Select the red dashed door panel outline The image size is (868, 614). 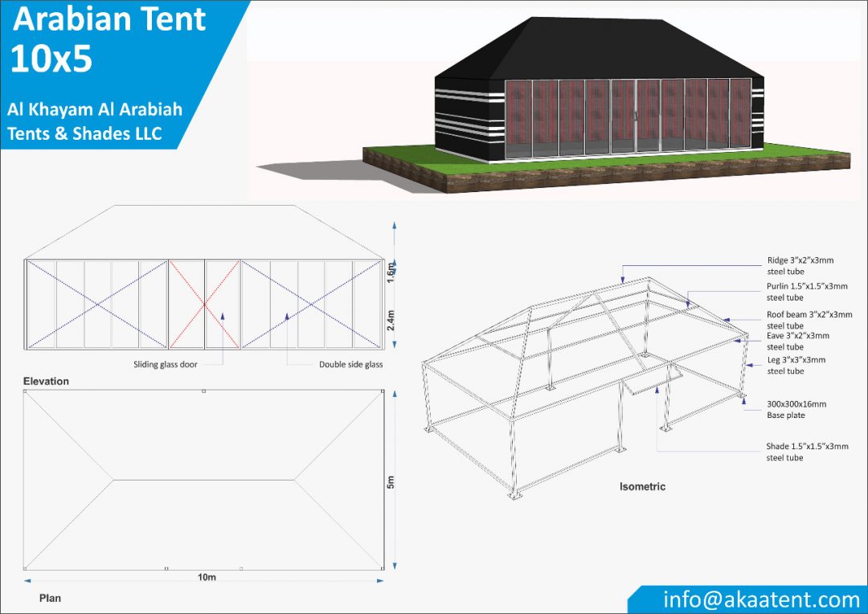(x=205, y=304)
